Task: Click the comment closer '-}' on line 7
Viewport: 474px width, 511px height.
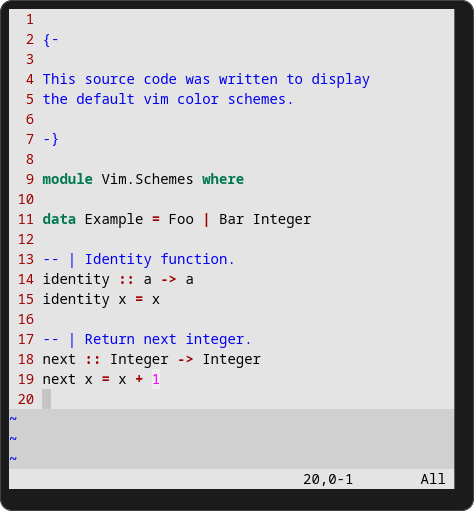Action: pos(51,139)
